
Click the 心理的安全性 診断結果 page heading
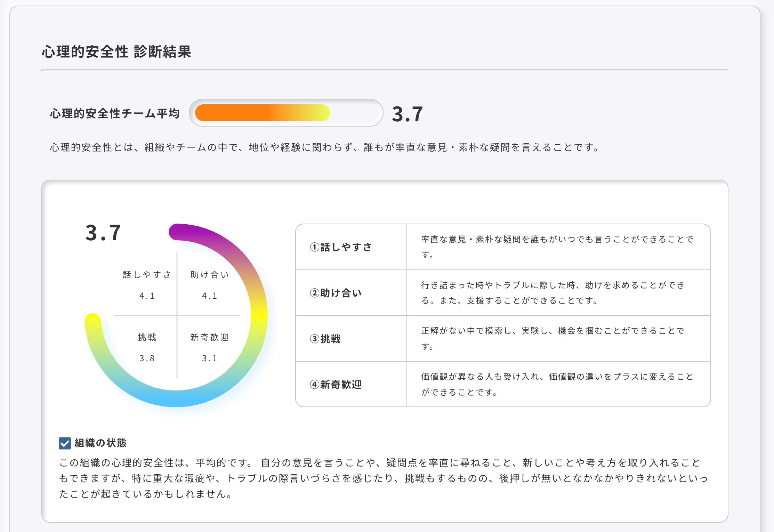pos(116,52)
